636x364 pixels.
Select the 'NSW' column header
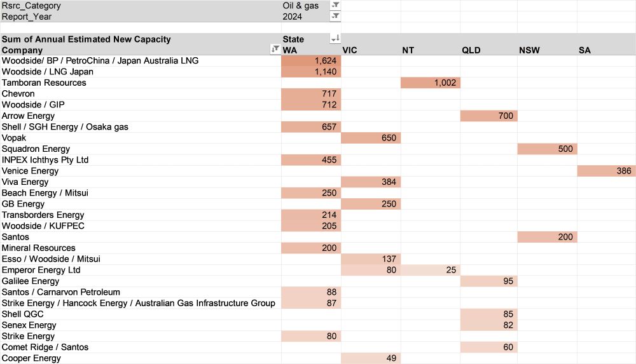(547, 50)
